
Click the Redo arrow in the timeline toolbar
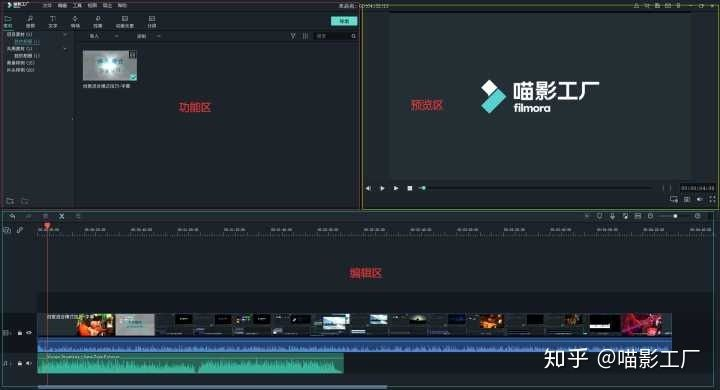(x=29, y=216)
